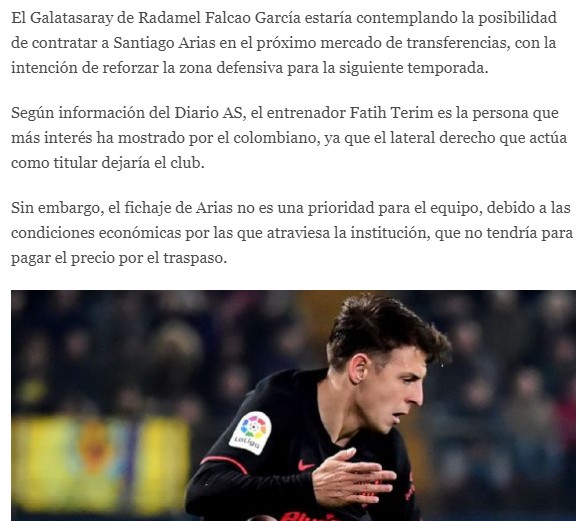Viewport: 582px width, 521px height.
Task: Click the name "Santiago Arias" in the text
Action: coord(164,43)
